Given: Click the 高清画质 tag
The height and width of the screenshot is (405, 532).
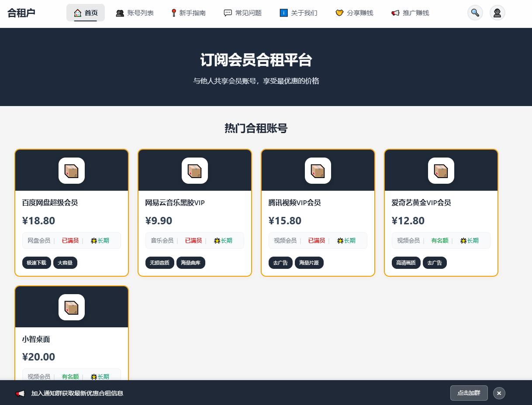Looking at the screenshot, I should click(406, 263).
